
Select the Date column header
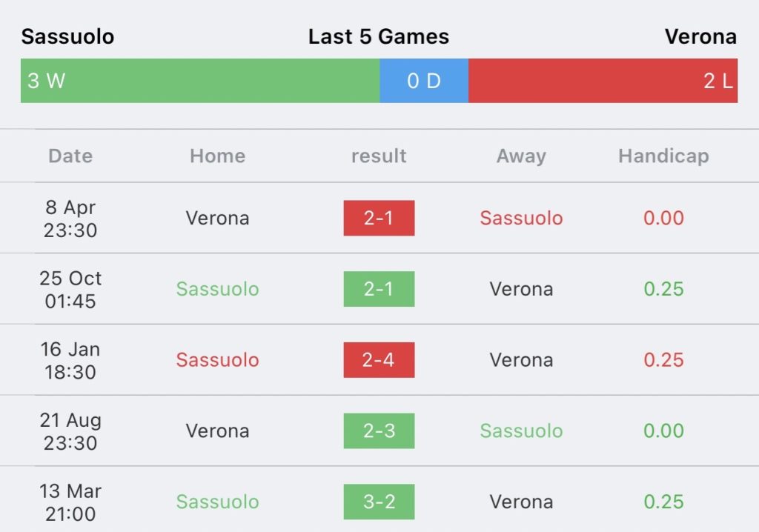click(70, 156)
